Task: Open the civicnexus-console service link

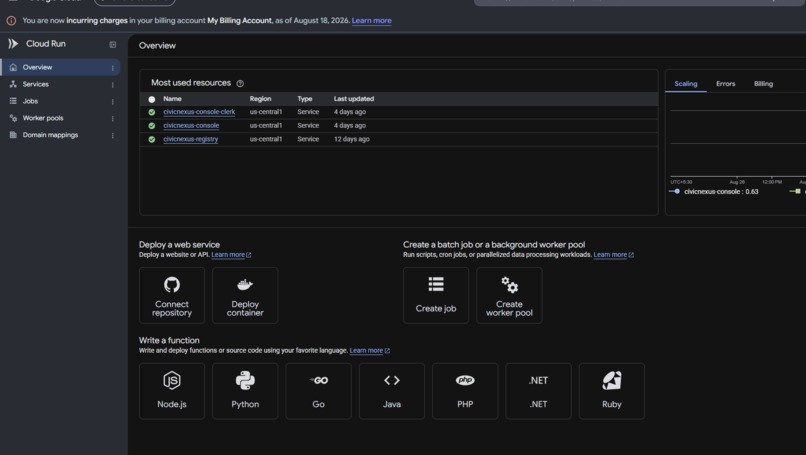Action: coord(191,125)
